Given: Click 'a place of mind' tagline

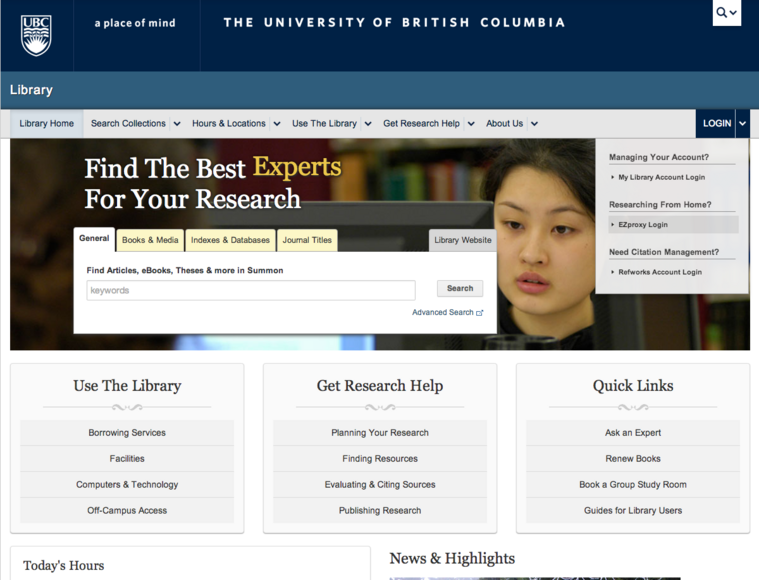Looking at the screenshot, I should [135, 23].
